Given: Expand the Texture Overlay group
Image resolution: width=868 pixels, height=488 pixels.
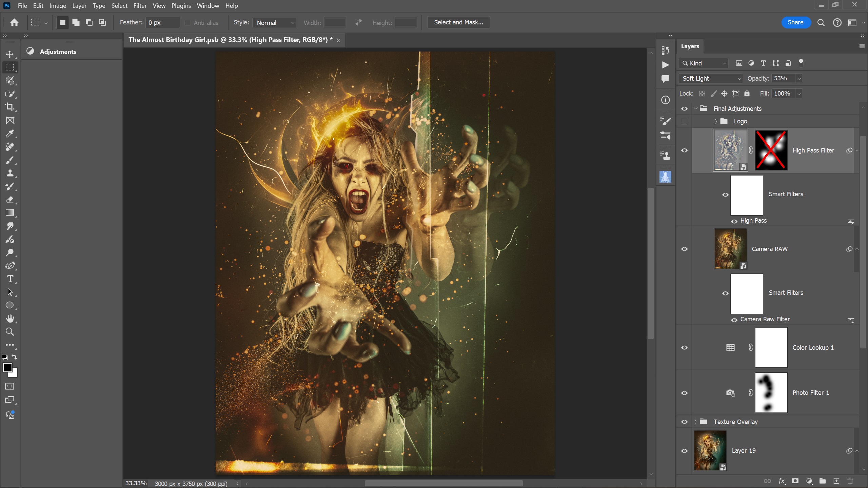Looking at the screenshot, I should (x=695, y=422).
